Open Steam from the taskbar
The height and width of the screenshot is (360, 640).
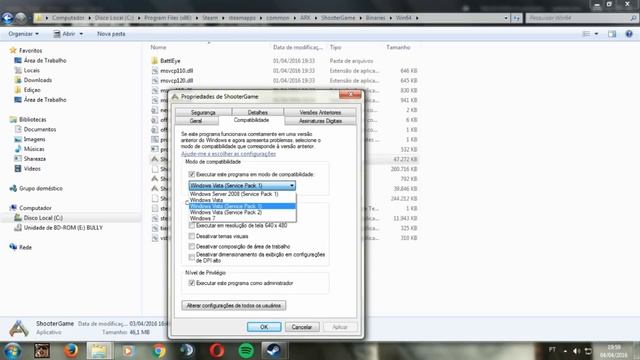tap(273, 351)
